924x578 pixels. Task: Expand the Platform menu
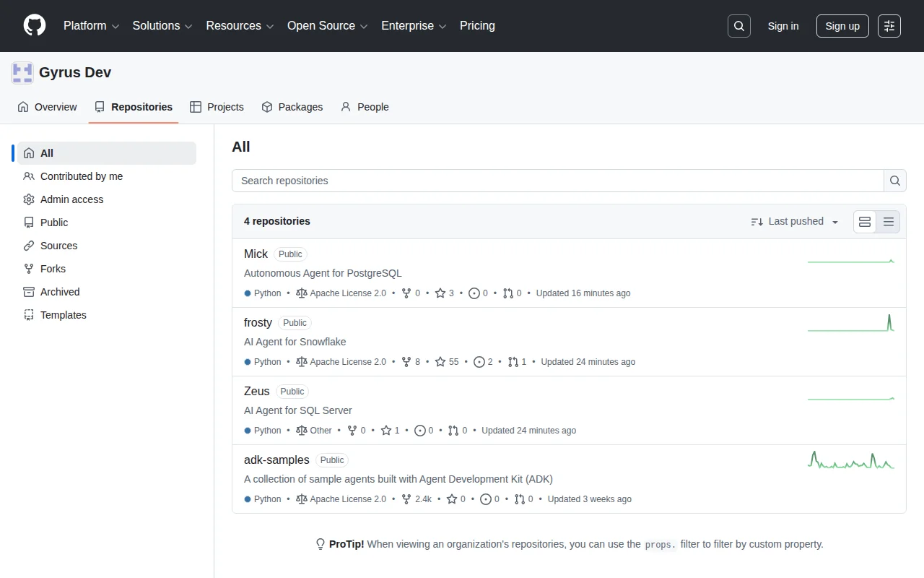91,26
